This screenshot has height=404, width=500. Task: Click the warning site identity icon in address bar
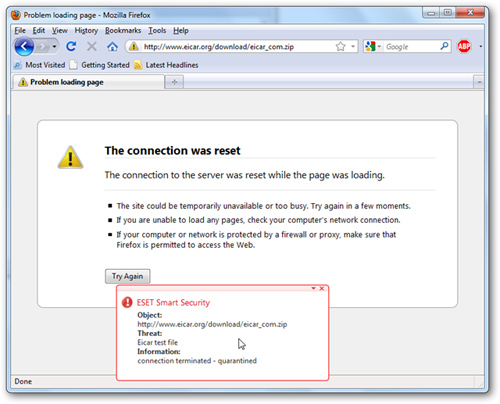tap(134, 46)
